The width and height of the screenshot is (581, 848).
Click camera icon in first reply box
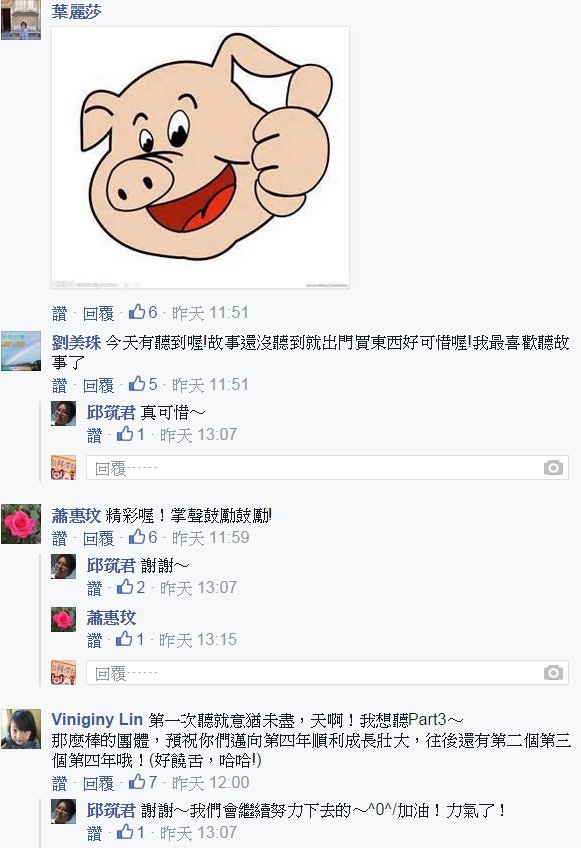point(553,468)
